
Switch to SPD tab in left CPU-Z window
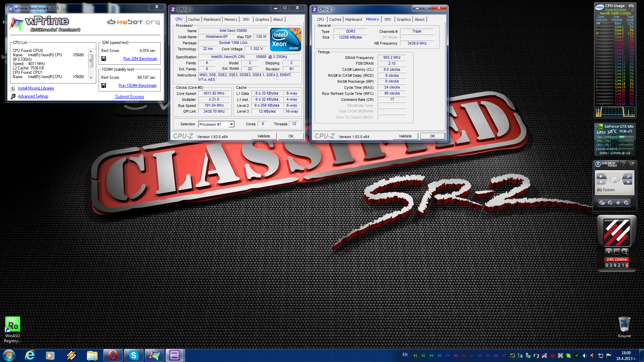(246, 19)
